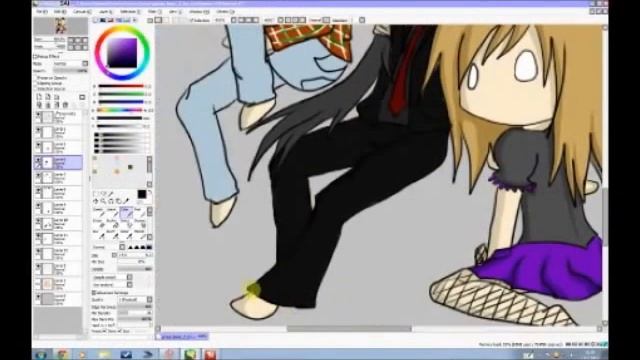Click the red app icon on the taskbar

[x=211, y=354]
